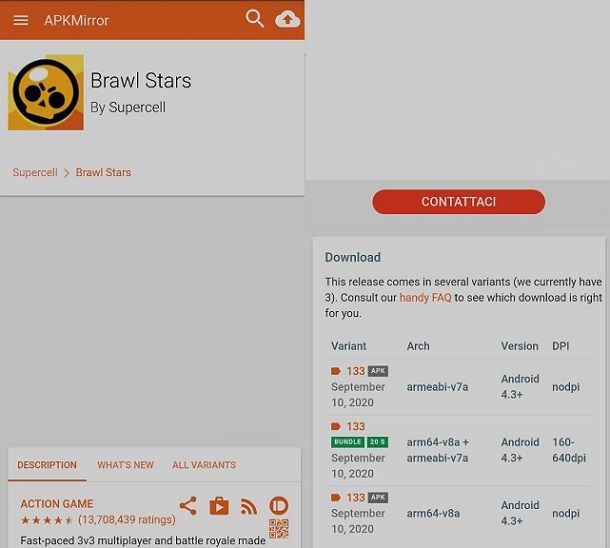Open 133 bundle variant link
Viewport: 610px width, 548px height.
[x=356, y=426]
